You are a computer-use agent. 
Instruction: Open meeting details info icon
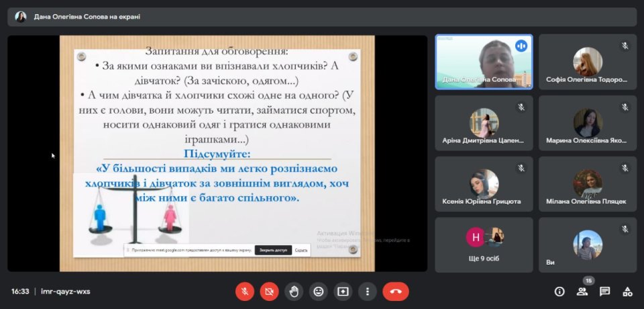pos(559,292)
